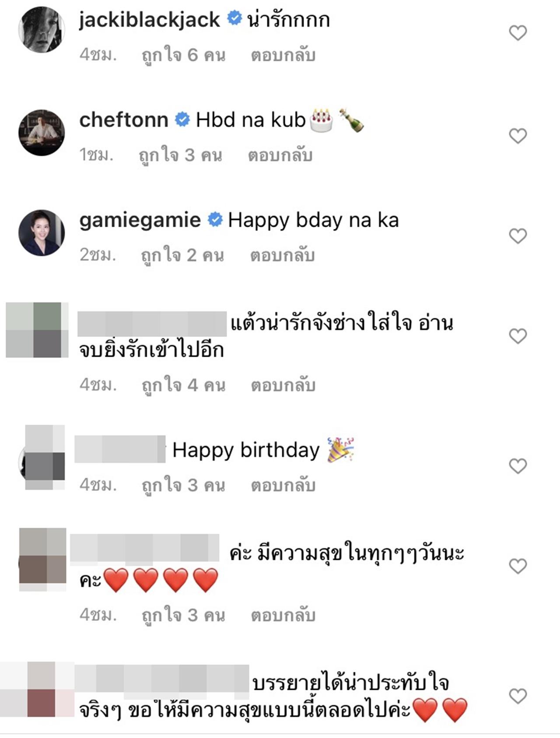Open cheftonn's profile picture
The height and width of the screenshot is (738, 560).
pyautogui.click(x=42, y=133)
